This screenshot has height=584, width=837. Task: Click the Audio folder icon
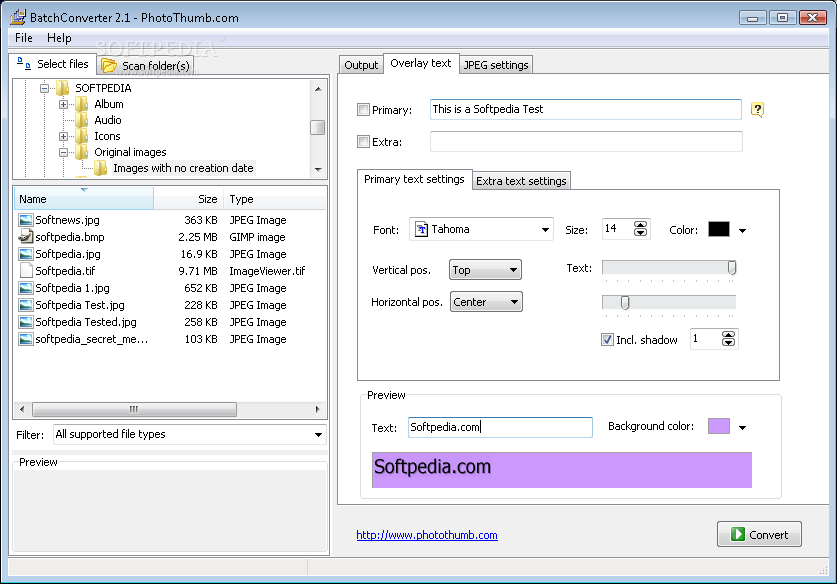[82, 120]
